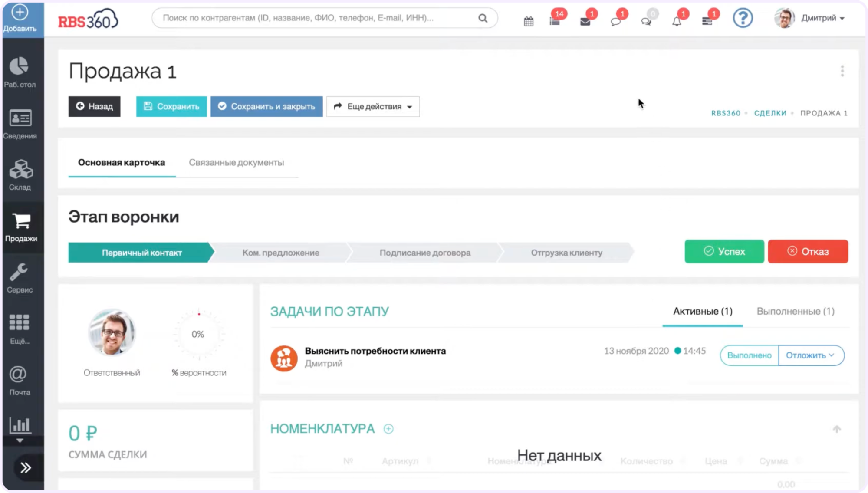Viewport: 868px width, 493px height.
Task: Open the reports bar chart icon
Action: tap(20, 425)
